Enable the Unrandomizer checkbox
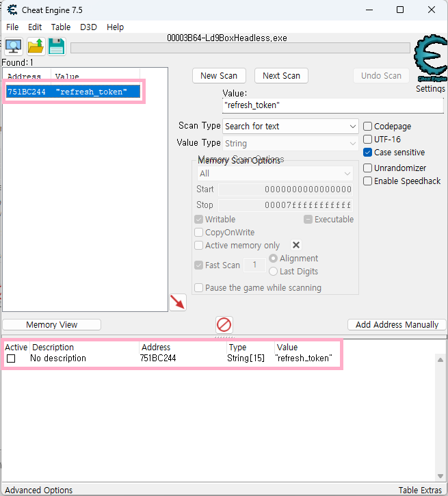 367,168
